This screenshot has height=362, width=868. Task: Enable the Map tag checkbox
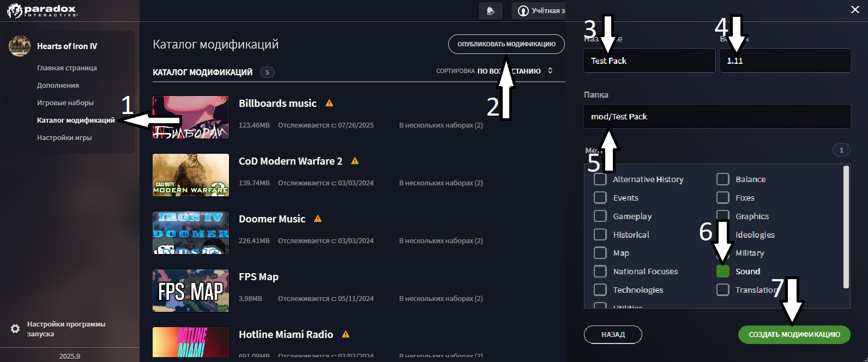(x=600, y=253)
